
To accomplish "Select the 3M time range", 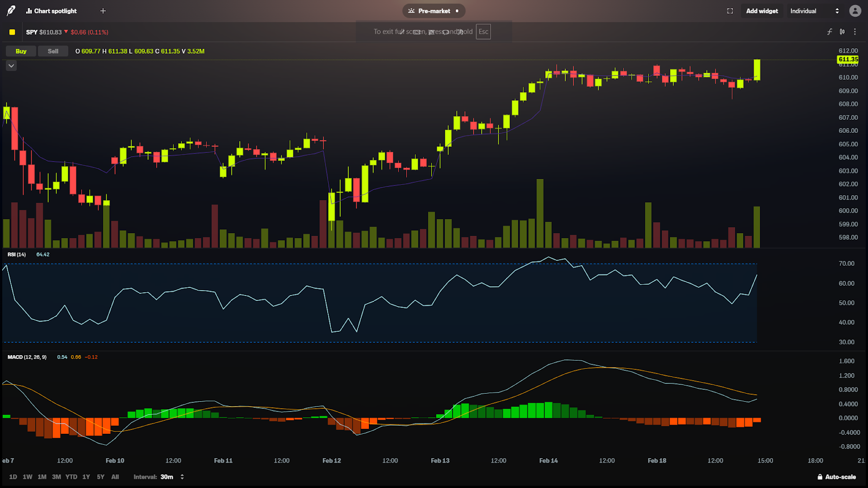I will [56, 477].
